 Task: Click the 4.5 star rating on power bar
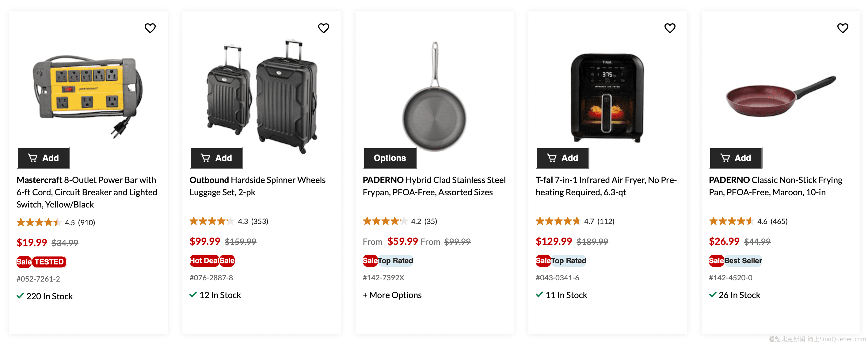(x=55, y=222)
